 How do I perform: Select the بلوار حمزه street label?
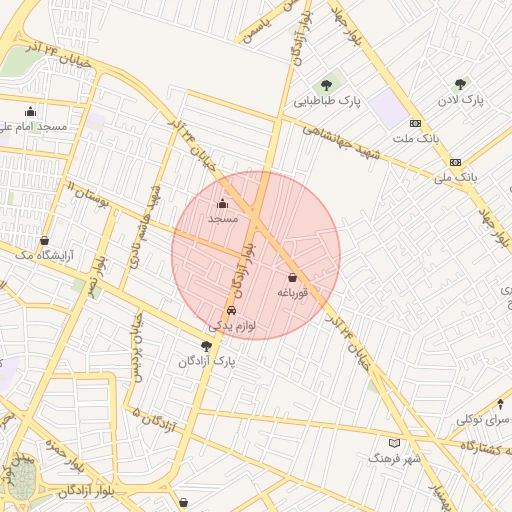(65, 456)
